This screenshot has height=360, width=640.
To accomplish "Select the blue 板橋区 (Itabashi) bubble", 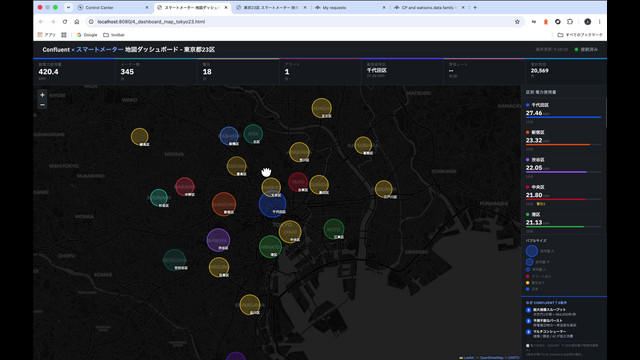I will (x=229, y=136).
